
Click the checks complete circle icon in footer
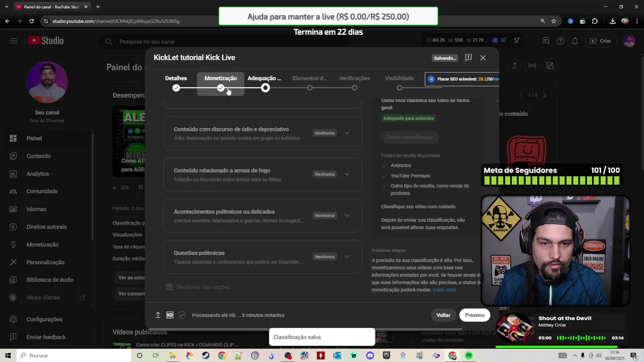pos(182,315)
